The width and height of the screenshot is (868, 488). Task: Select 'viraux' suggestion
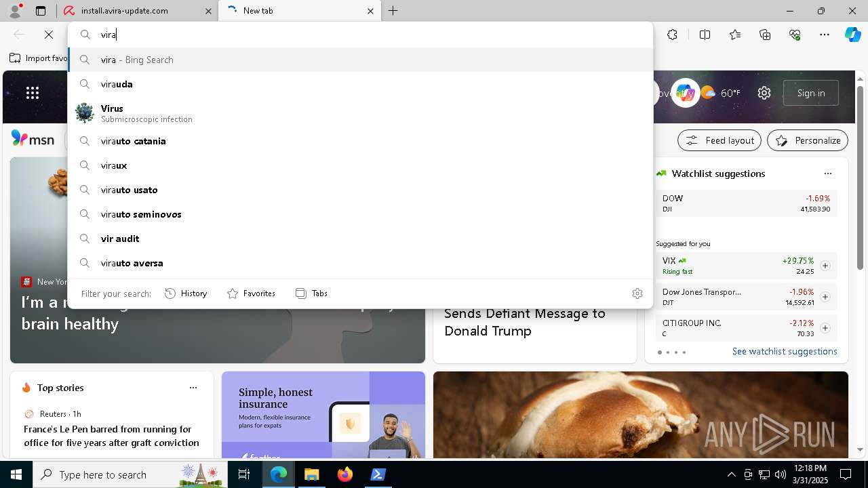click(x=360, y=165)
